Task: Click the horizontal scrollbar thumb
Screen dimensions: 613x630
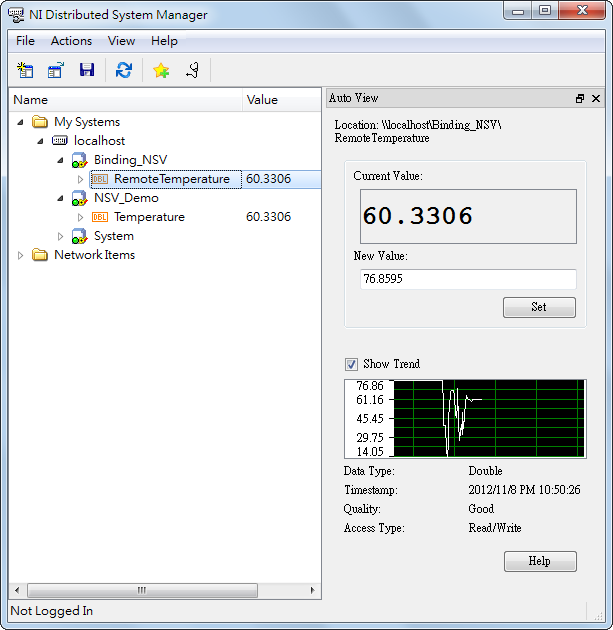Action: (142, 590)
